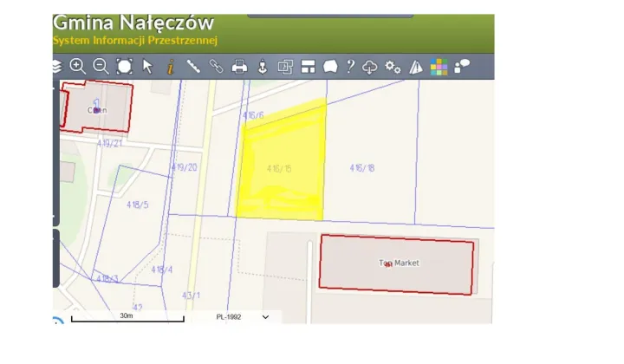Select the arrow pointer tool

tap(147, 67)
